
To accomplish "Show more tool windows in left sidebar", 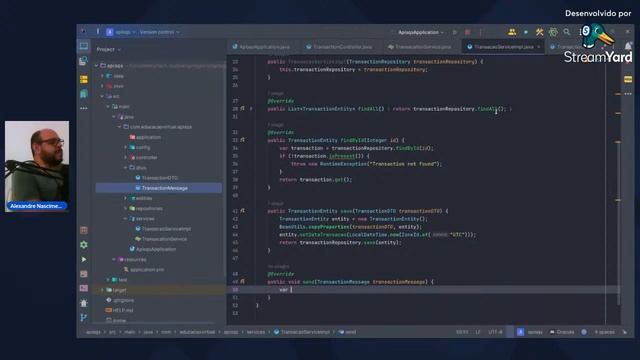I will (84, 108).
